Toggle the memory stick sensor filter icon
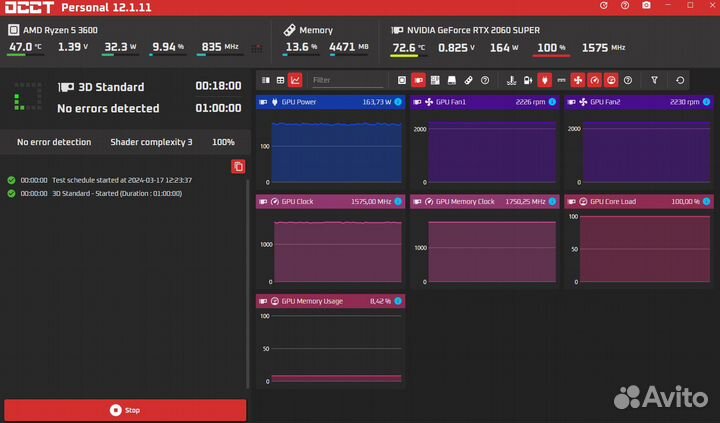Viewport: 720px width, 423px height. pos(468,80)
